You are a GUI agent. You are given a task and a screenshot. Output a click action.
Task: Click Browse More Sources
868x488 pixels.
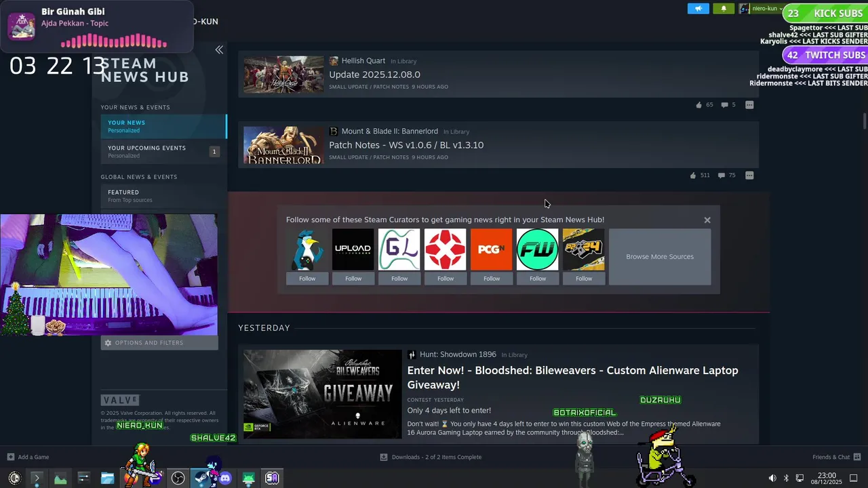[660, 257]
